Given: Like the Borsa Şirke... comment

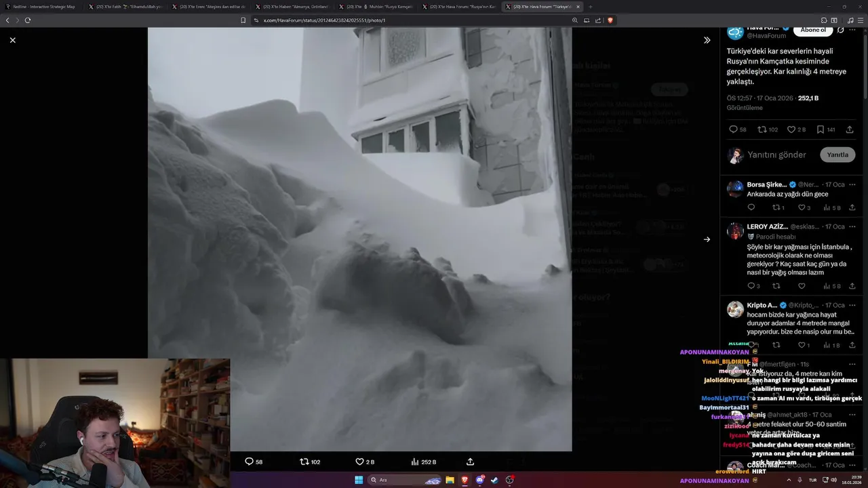Looking at the screenshot, I should 802,207.
